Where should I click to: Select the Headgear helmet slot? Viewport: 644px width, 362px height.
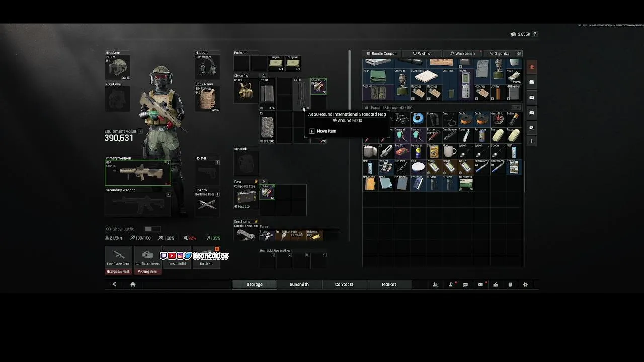coord(117,68)
